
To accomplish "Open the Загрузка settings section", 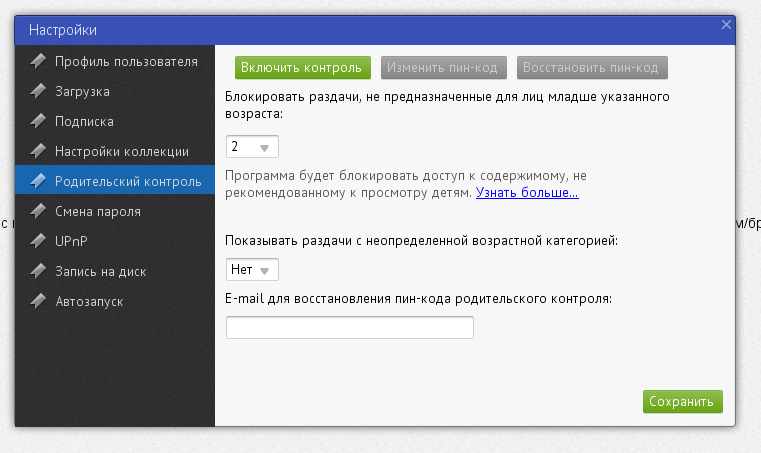I will [x=115, y=91].
